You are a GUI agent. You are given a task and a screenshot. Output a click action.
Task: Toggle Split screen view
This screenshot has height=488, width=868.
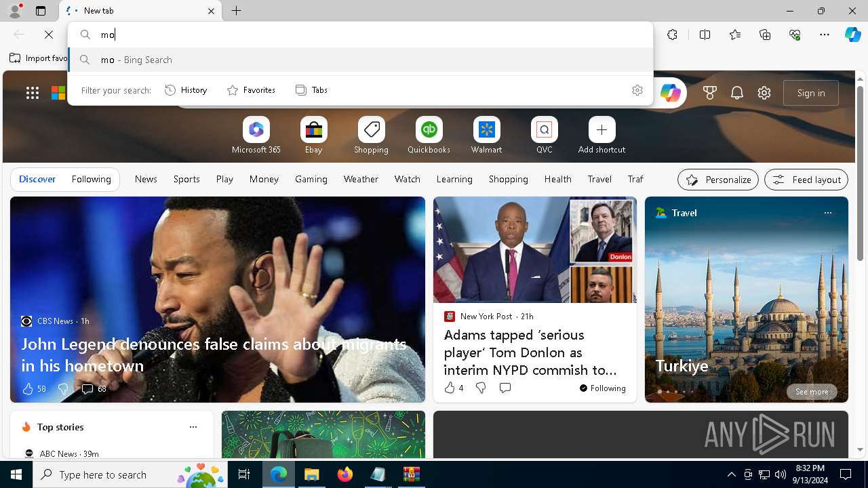click(x=705, y=35)
